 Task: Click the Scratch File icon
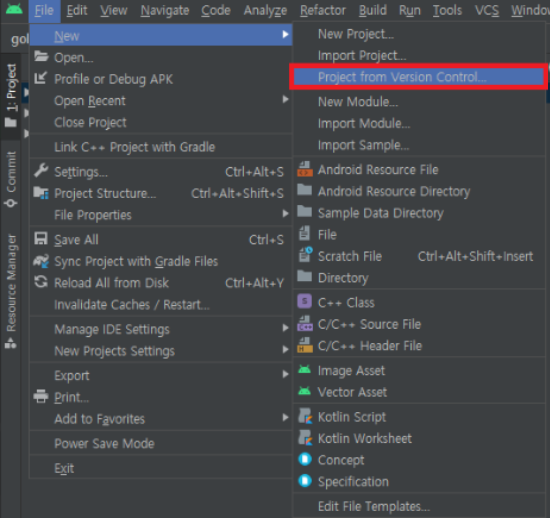[x=305, y=255]
